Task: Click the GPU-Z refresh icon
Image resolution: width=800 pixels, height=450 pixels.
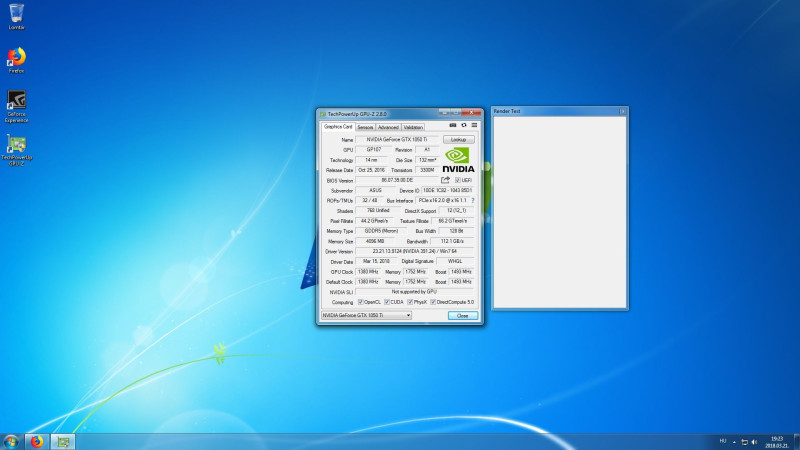Action: (464, 125)
